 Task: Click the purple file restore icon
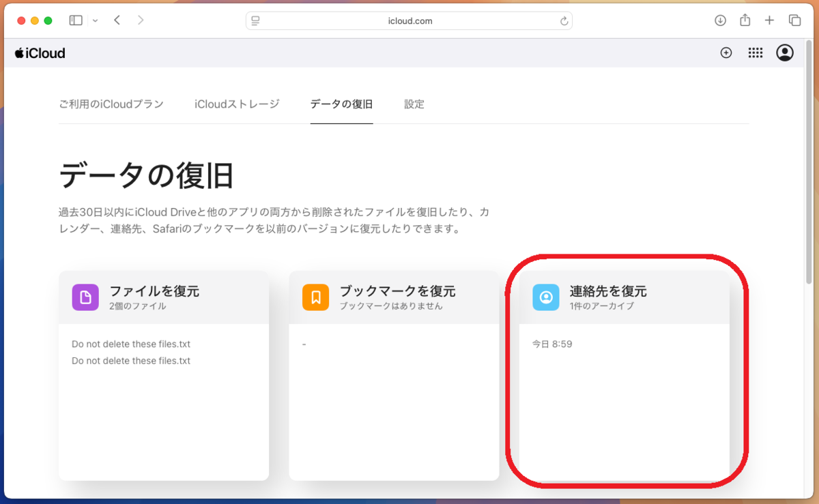[x=85, y=297]
